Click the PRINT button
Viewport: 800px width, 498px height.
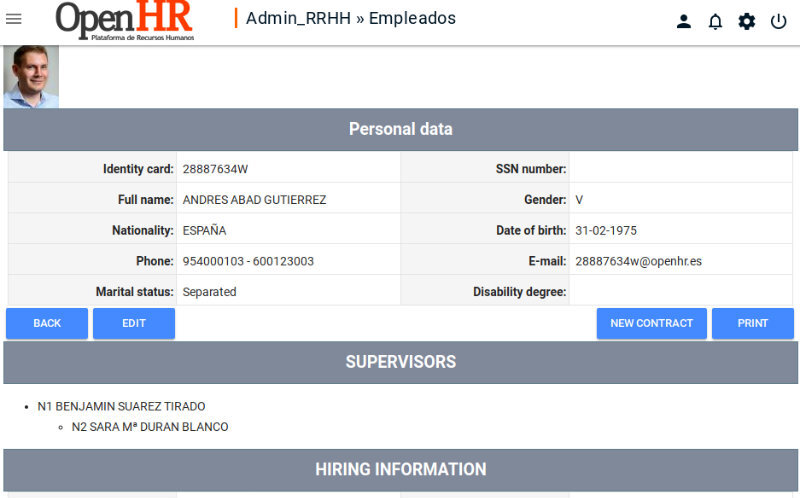point(752,323)
